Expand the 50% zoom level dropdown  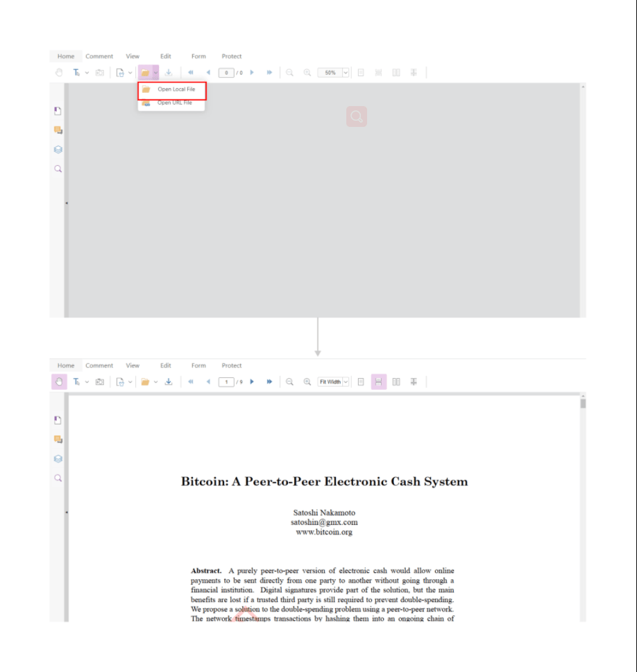pos(346,73)
